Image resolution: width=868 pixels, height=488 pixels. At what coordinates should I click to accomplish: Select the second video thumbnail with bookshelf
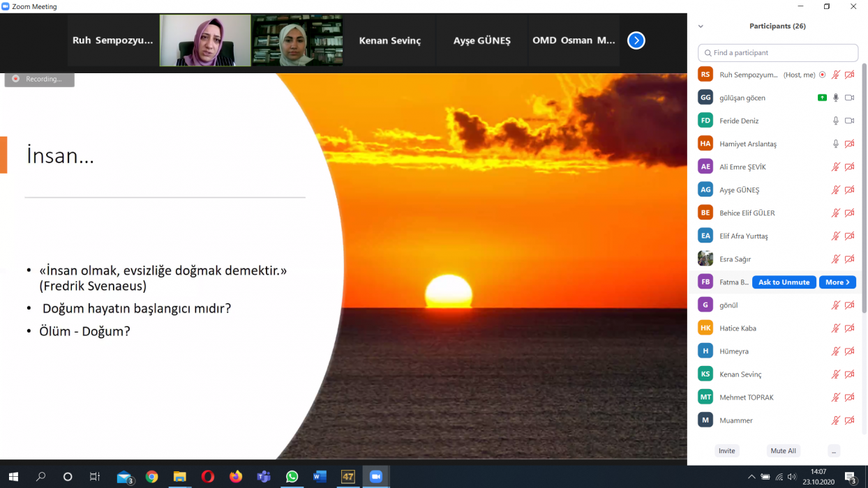pyautogui.click(x=298, y=40)
